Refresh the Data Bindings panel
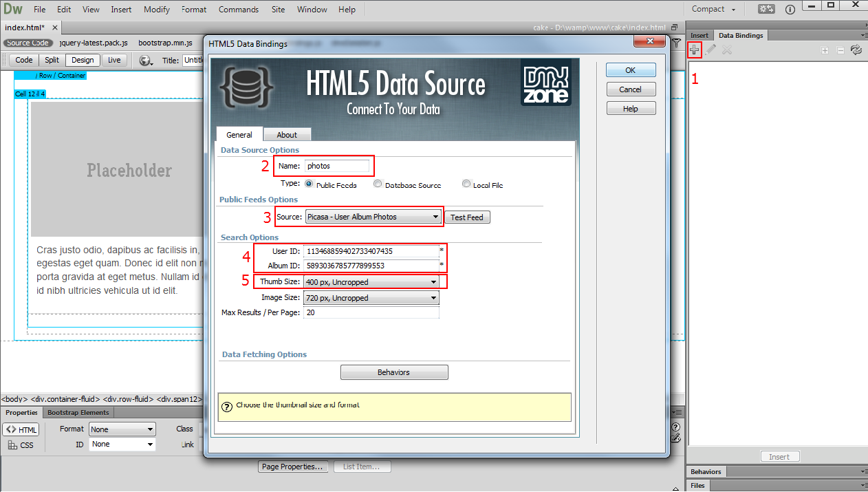The height and width of the screenshot is (492, 868). point(856,50)
